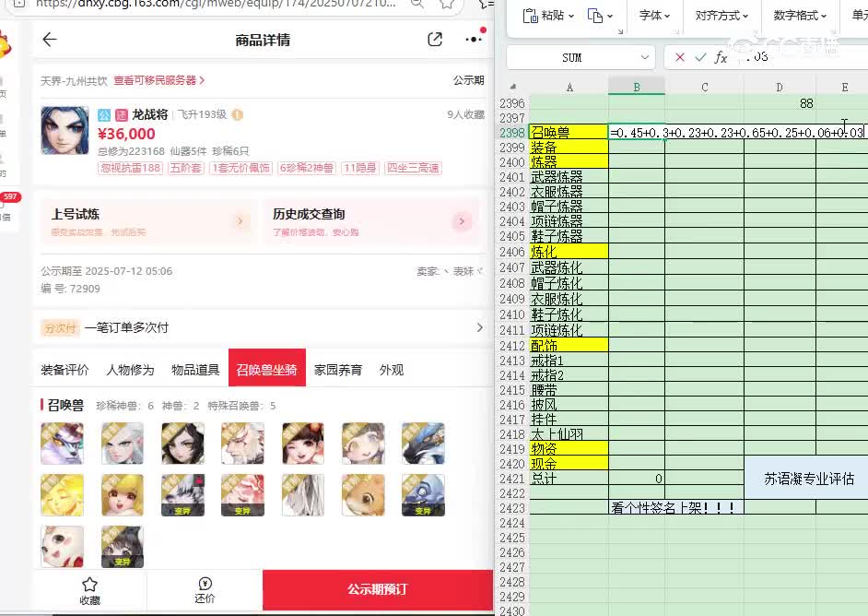Viewport: 868px width, 616px height.
Task: Open the 粘贴 dropdown arrow
Action: (571, 16)
